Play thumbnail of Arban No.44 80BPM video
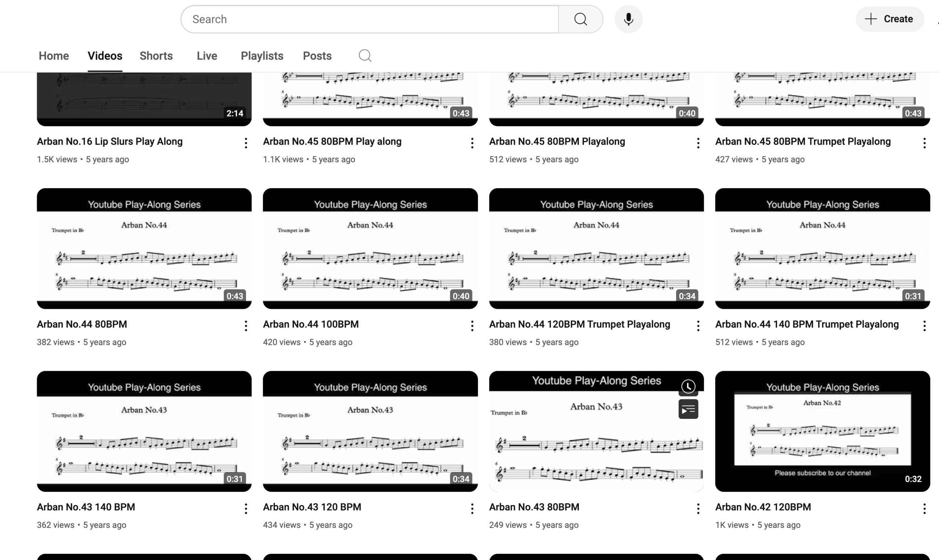The height and width of the screenshot is (560, 939). point(144,248)
